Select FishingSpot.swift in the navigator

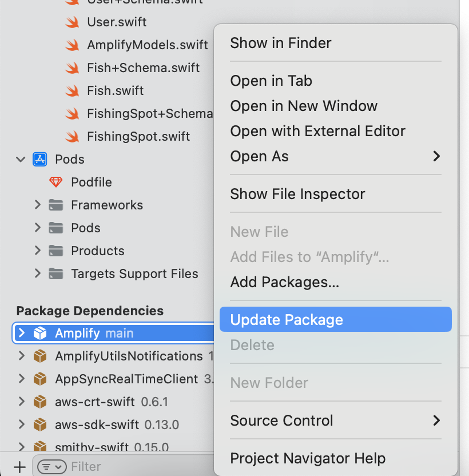pyautogui.click(x=138, y=137)
